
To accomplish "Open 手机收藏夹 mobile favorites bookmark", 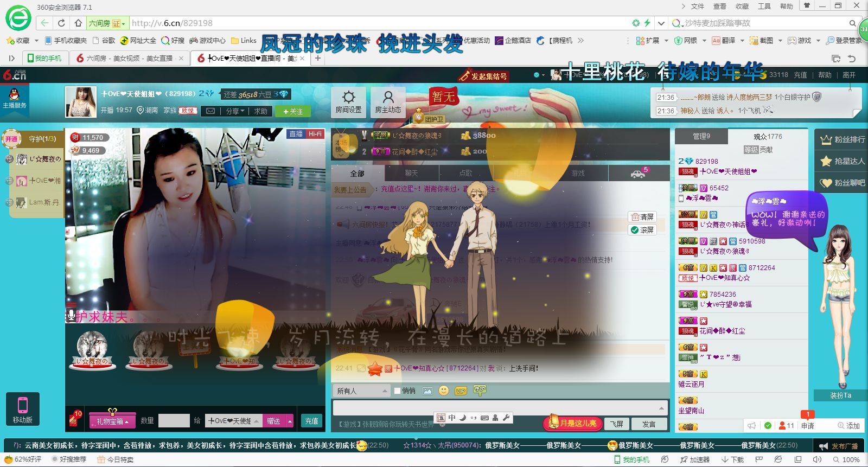I will [66, 41].
